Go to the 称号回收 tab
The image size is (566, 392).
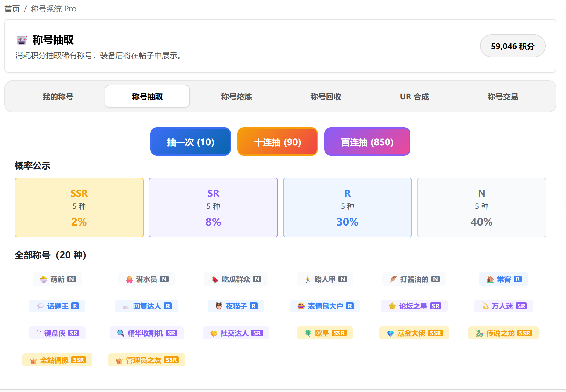(326, 97)
